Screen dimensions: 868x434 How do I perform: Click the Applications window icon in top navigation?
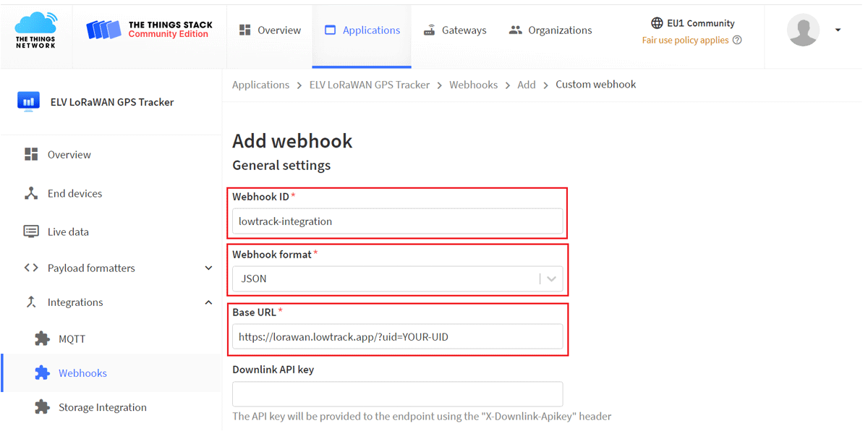tap(331, 30)
